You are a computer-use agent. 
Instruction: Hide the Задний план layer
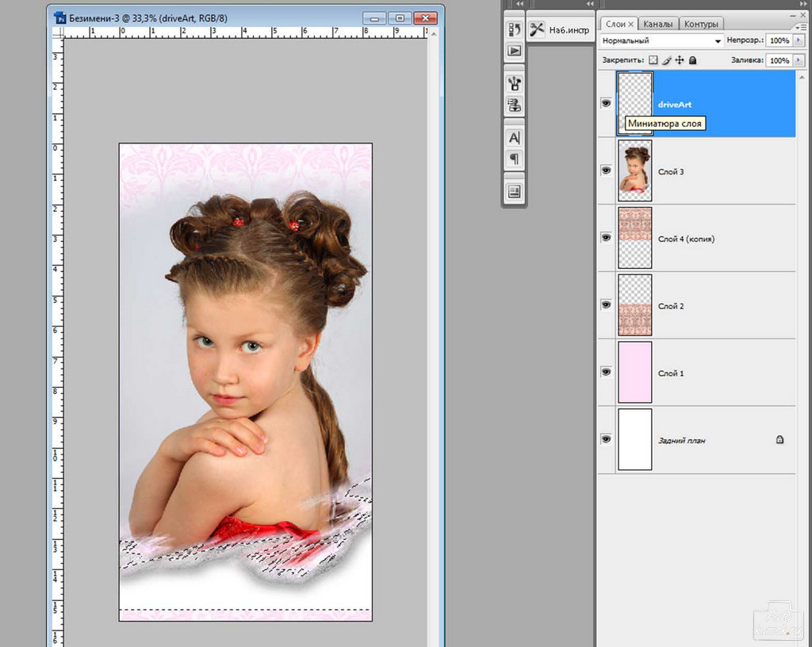pos(606,439)
